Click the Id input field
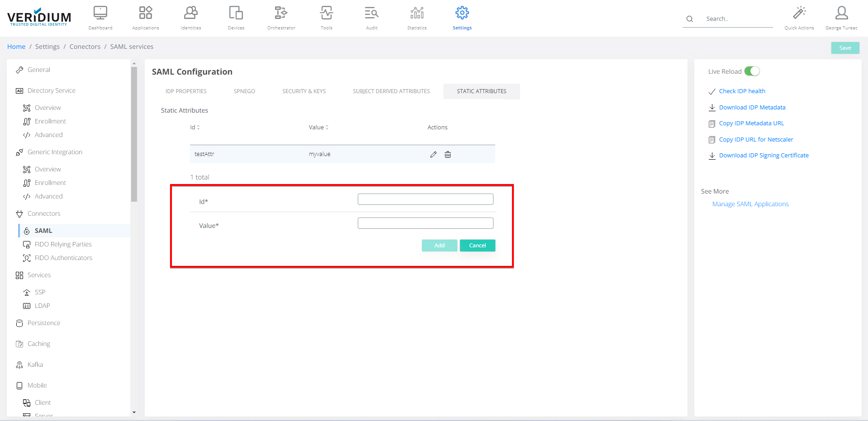The width and height of the screenshot is (868, 421). 425,199
